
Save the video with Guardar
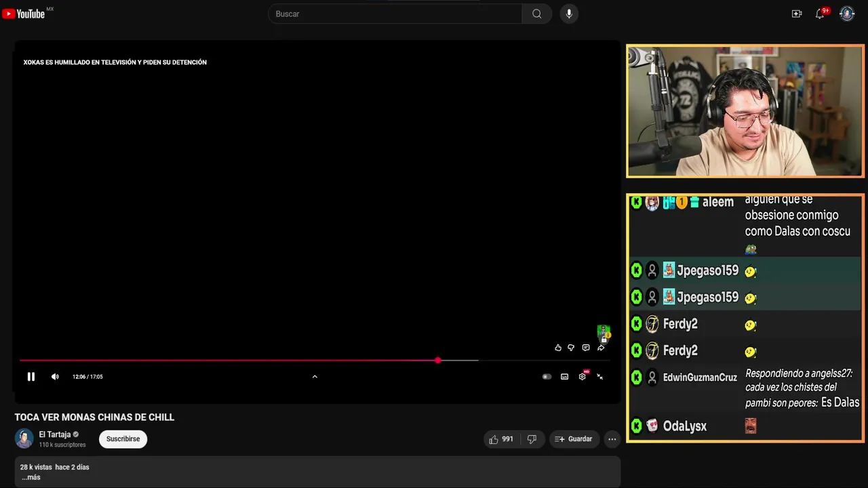pyautogui.click(x=574, y=439)
